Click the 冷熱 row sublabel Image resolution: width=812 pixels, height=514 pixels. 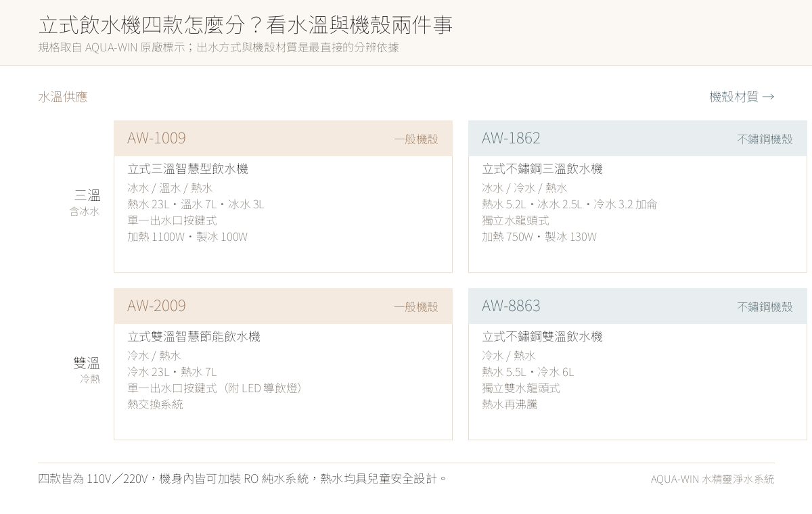(x=90, y=379)
